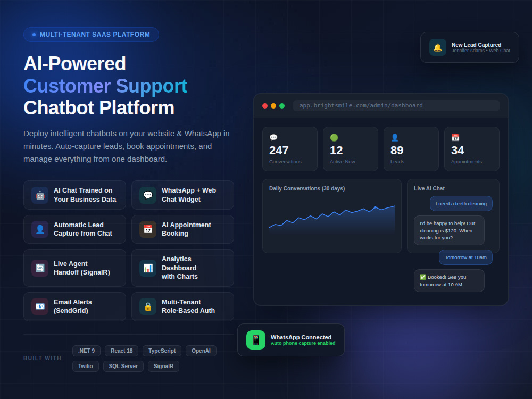
Task: Select the .NET 9 tech tag
Action: tap(87, 351)
